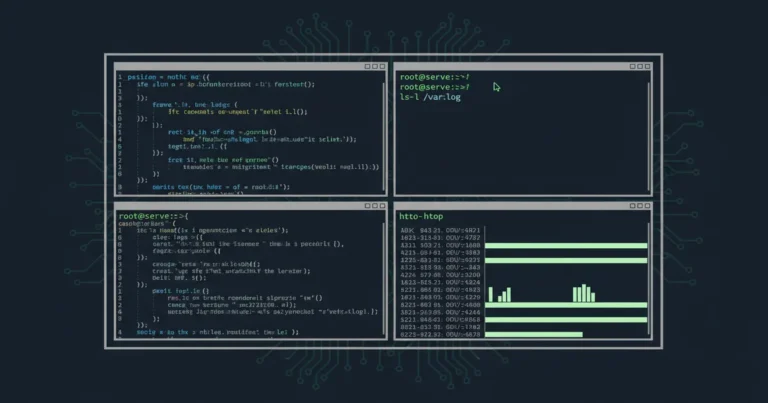The height and width of the screenshot is (403, 768).
Task: Click the first square button in top-left code window's title bar
Action: pos(367,66)
